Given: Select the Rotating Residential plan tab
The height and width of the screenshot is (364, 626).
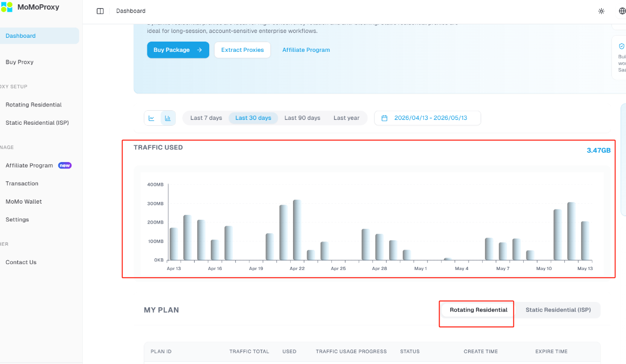Looking at the screenshot, I should coord(478,310).
